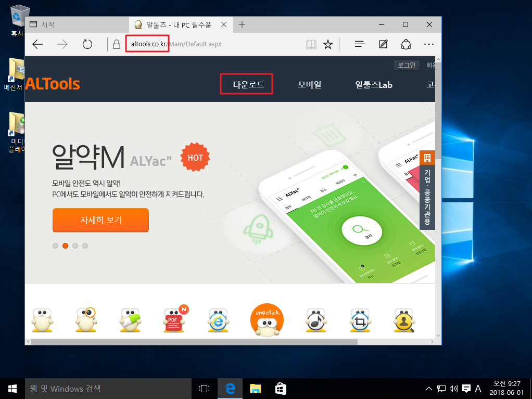
Task: Open the 알툴즈Lab menu
Action: (x=374, y=84)
